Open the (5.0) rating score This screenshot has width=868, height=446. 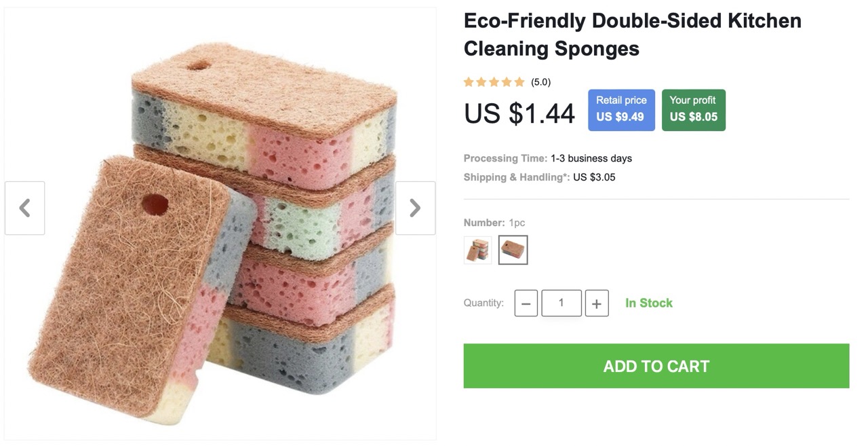pos(540,82)
